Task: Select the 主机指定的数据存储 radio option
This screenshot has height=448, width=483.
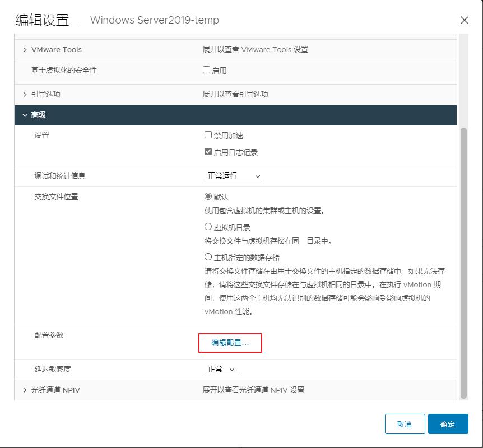Action: [208, 258]
